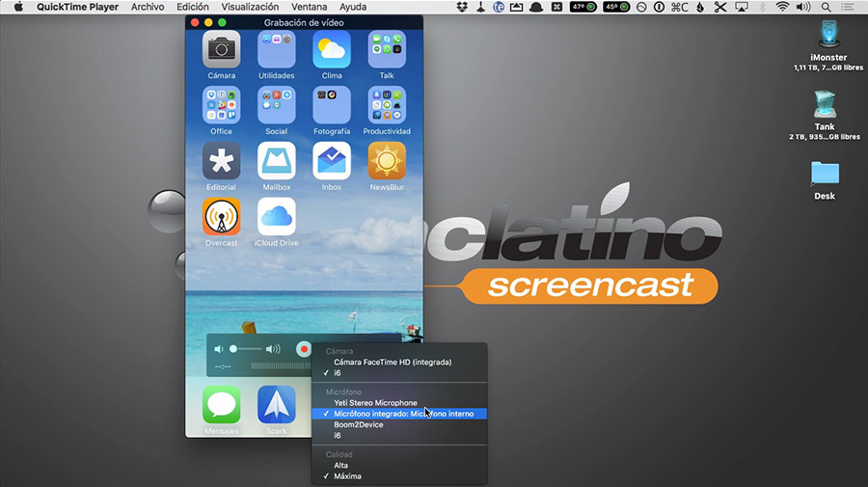
Task: Open the Archivo menu
Action: (x=148, y=7)
